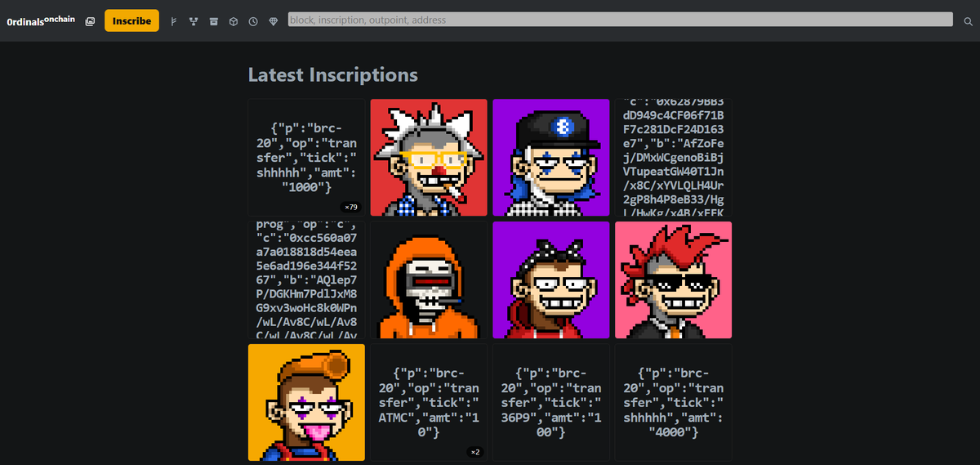Open the image gallery icon beside the logo
The image size is (980, 465).
(x=90, y=20)
